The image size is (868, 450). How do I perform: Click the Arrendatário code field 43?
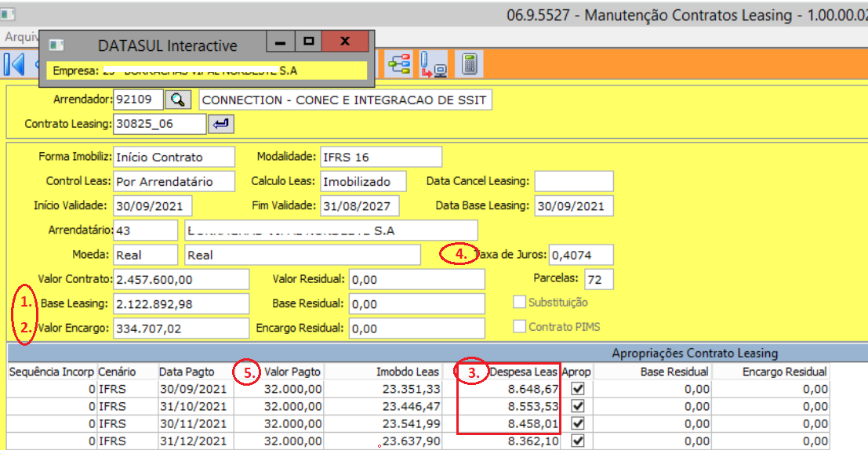146,230
